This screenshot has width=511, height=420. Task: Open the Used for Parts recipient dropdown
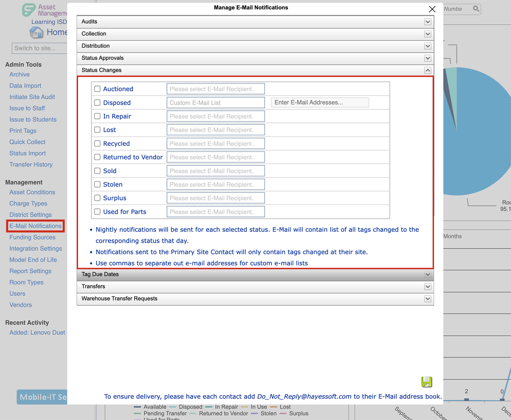coord(216,211)
